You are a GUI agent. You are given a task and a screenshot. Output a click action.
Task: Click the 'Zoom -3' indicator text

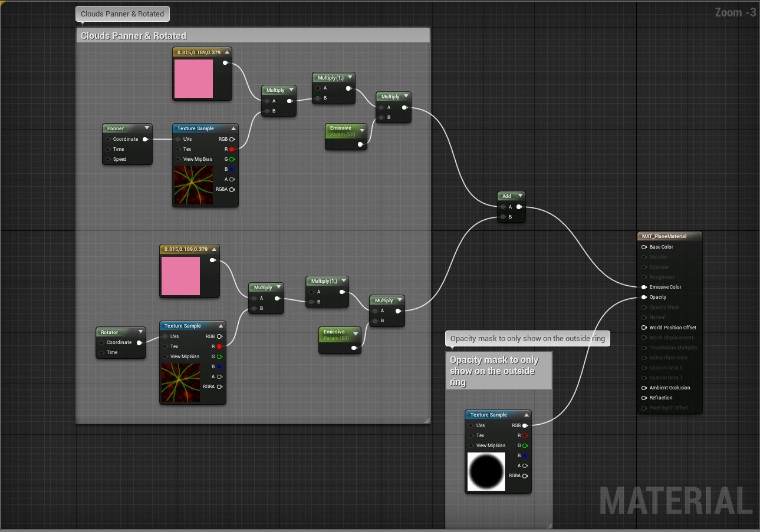coord(735,12)
